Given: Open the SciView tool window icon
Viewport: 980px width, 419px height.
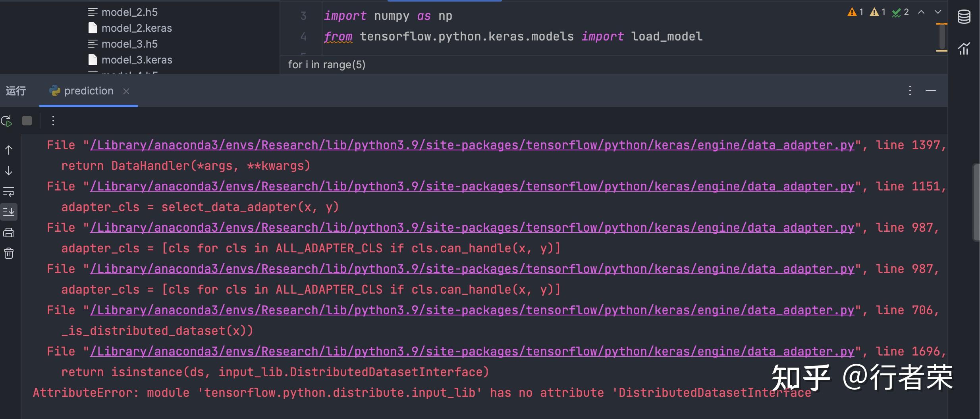Looking at the screenshot, I should point(964,48).
